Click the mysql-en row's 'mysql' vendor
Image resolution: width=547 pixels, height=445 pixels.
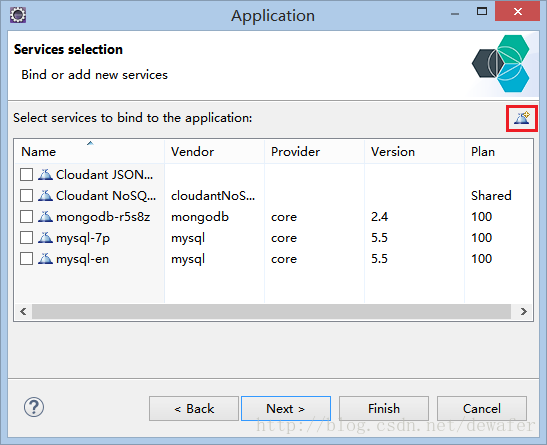pos(188,259)
